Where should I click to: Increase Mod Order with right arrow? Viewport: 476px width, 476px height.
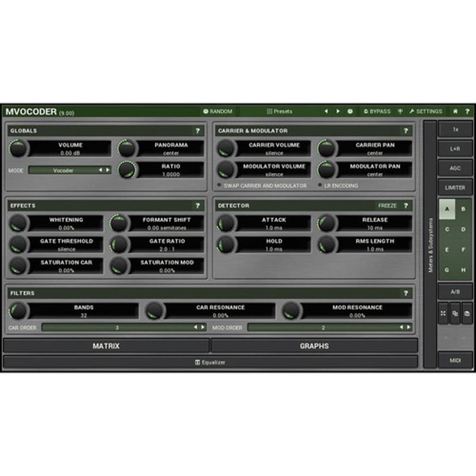(x=409, y=327)
